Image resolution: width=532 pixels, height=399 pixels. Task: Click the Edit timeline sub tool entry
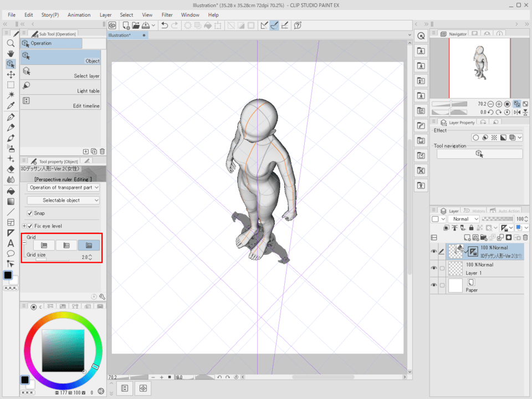pyautogui.click(x=62, y=101)
